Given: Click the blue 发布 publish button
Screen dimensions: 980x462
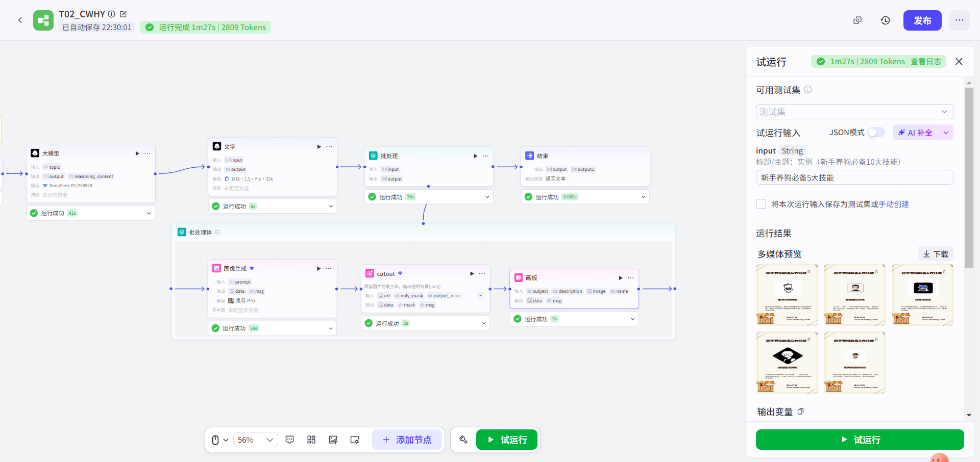Looking at the screenshot, I should [x=922, y=20].
